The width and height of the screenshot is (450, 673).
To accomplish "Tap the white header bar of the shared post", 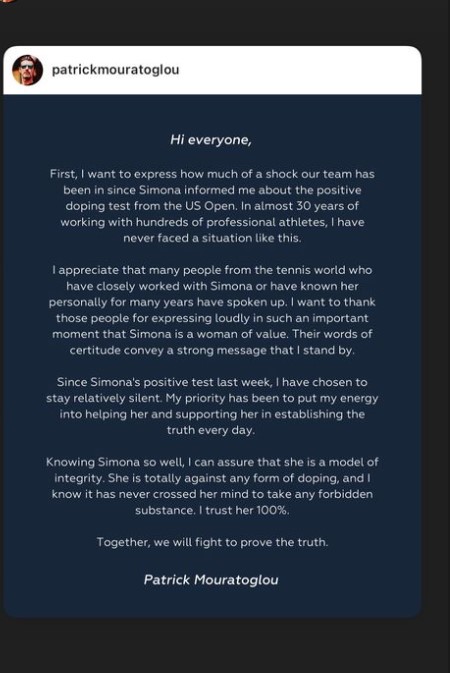I will pyautogui.click(x=212, y=70).
